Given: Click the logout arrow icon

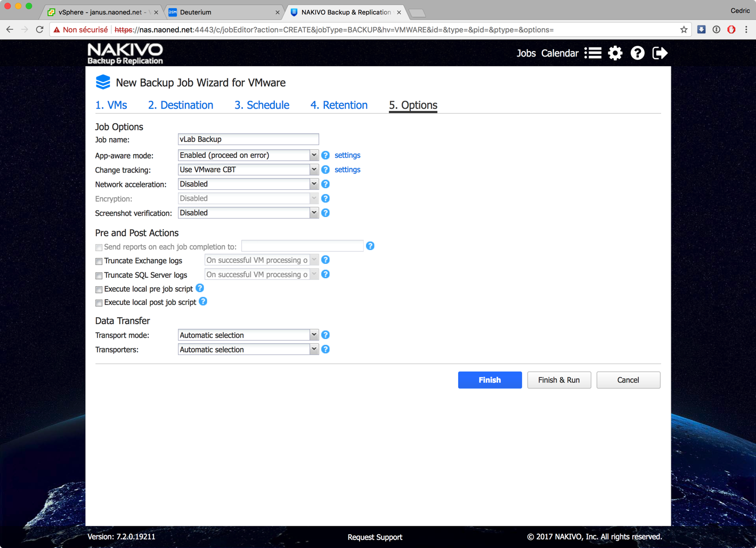Looking at the screenshot, I should pos(660,53).
